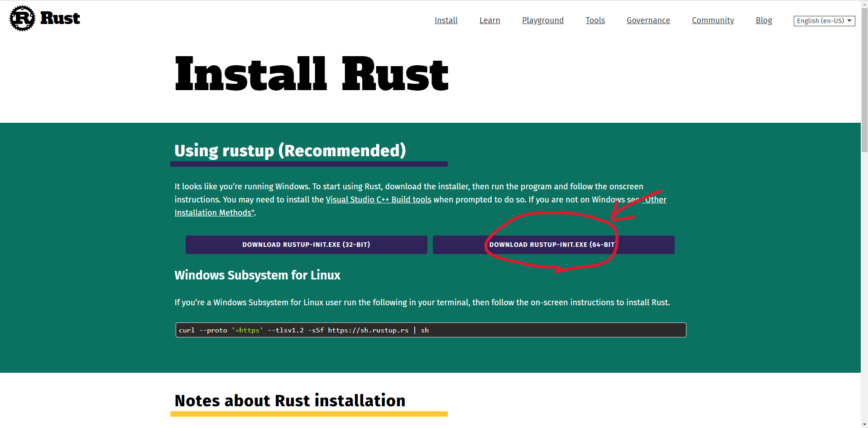This screenshot has height=428, width=868.
Task: Open the Install page
Action: coord(446,20)
